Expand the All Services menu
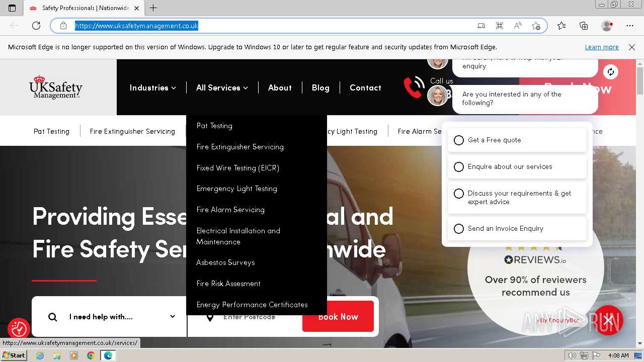The image size is (644, 362). [x=222, y=87]
